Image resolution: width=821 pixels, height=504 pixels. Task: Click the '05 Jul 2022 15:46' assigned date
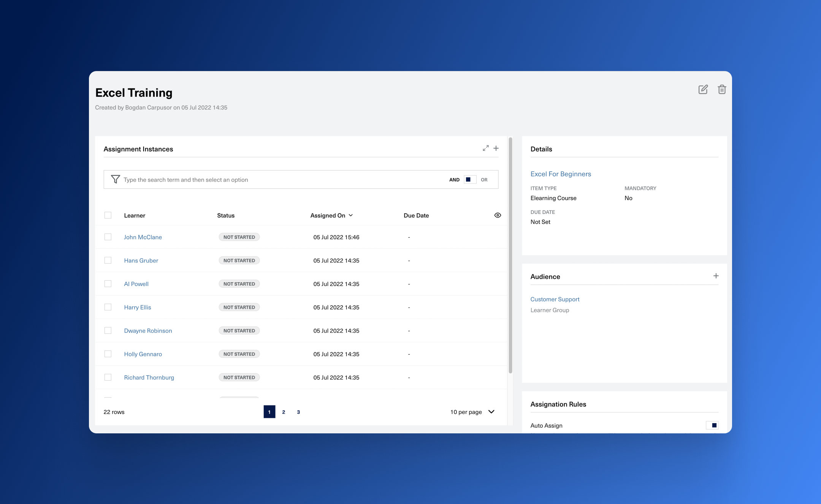pos(336,237)
